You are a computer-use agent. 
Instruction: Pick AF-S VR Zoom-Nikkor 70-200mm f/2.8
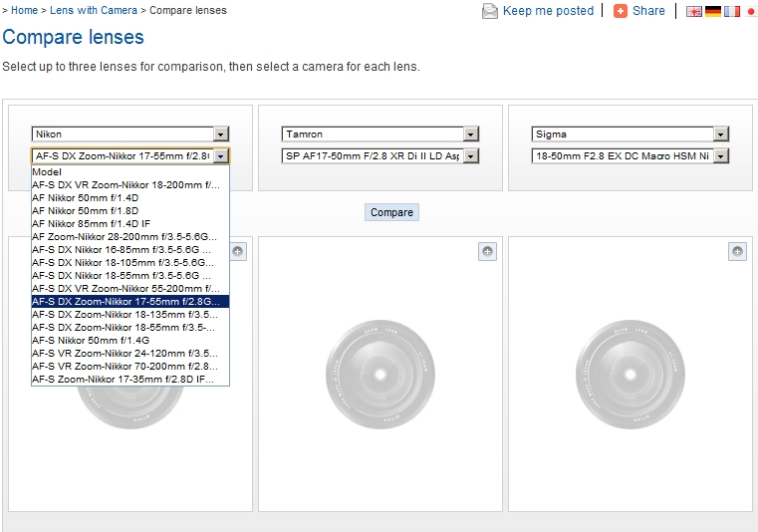point(130,367)
